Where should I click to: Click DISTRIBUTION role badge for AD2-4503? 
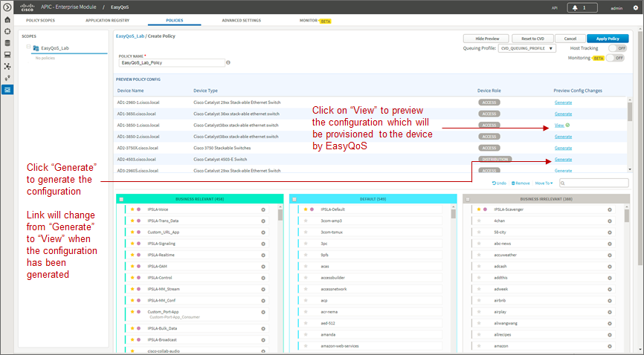(x=495, y=159)
